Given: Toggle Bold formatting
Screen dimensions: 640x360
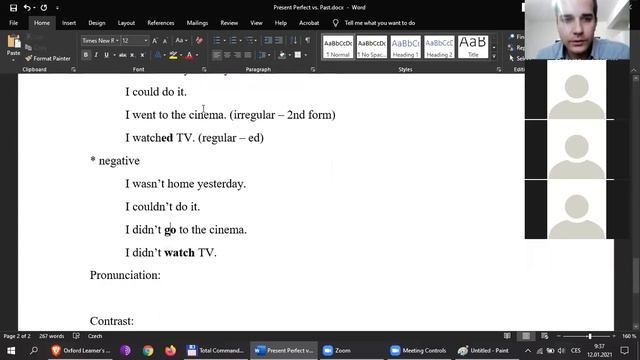Looking at the screenshot, I should coord(86,55).
